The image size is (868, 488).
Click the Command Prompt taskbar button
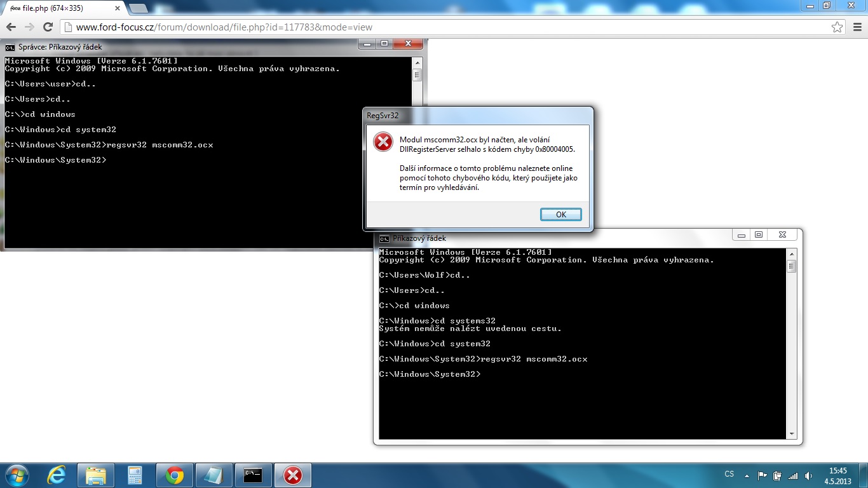coord(253,475)
